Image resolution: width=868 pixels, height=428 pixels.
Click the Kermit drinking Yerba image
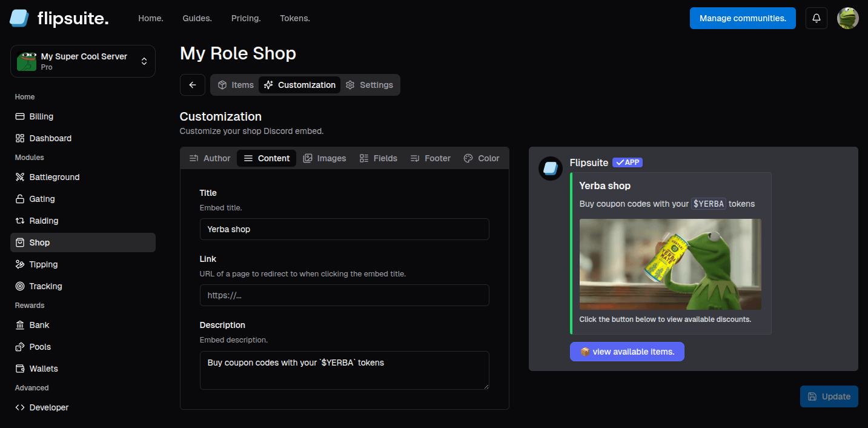(671, 264)
